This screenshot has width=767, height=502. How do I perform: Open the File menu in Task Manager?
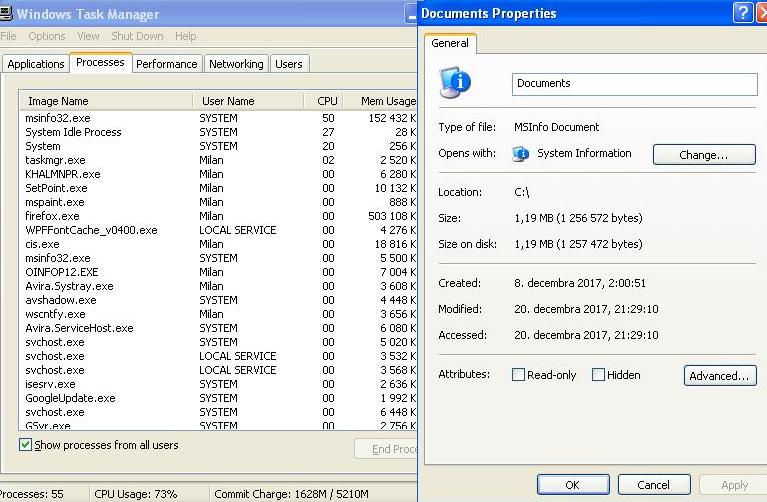pos(9,36)
